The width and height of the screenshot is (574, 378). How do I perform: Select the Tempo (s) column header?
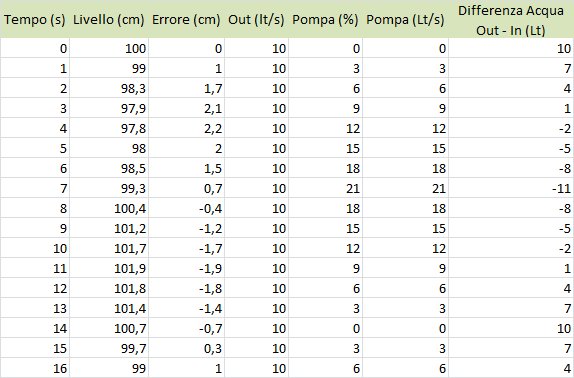(x=35, y=19)
